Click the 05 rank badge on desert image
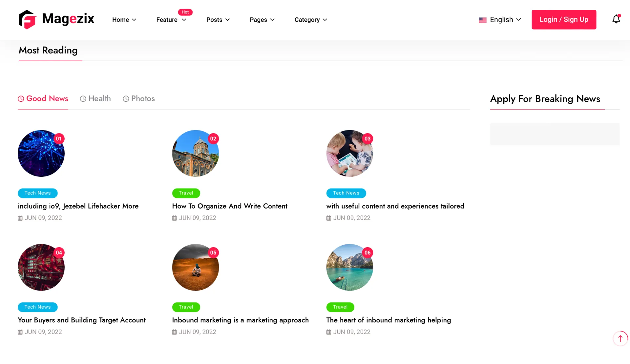 213,253
